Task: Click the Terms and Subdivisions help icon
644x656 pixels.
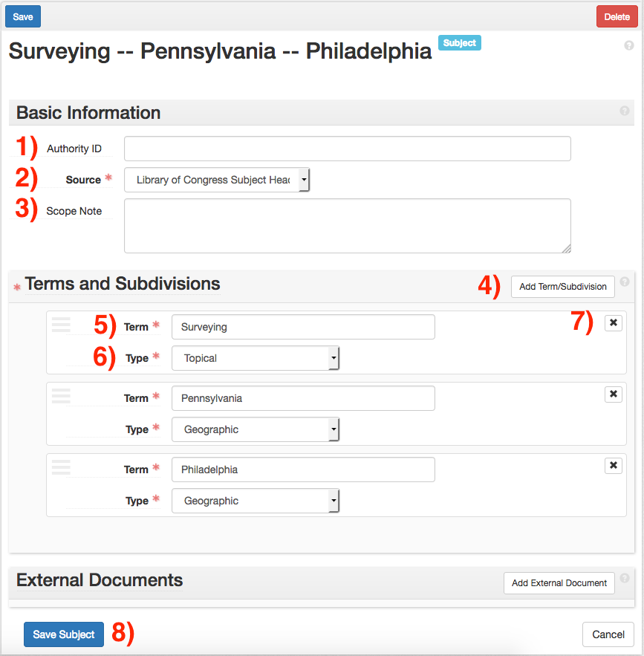Action: [624, 282]
